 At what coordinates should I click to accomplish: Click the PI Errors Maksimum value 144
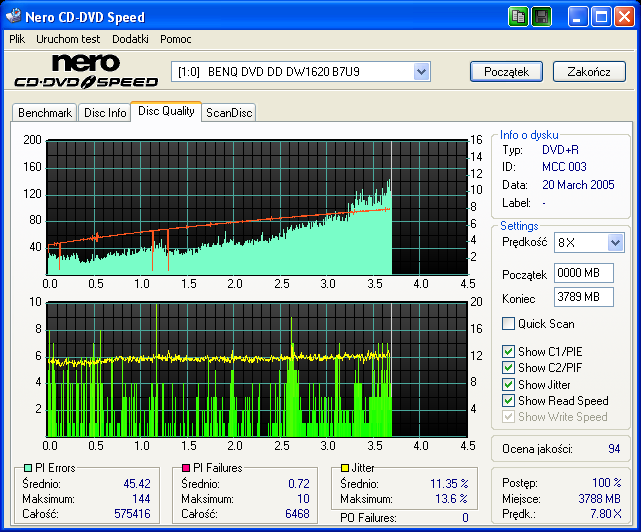click(x=141, y=499)
